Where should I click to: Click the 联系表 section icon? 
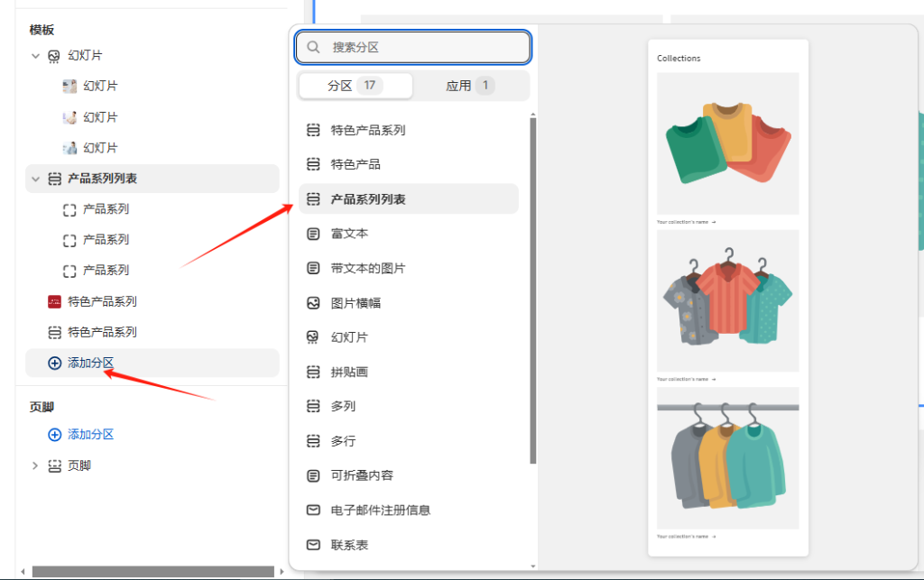tap(311, 545)
